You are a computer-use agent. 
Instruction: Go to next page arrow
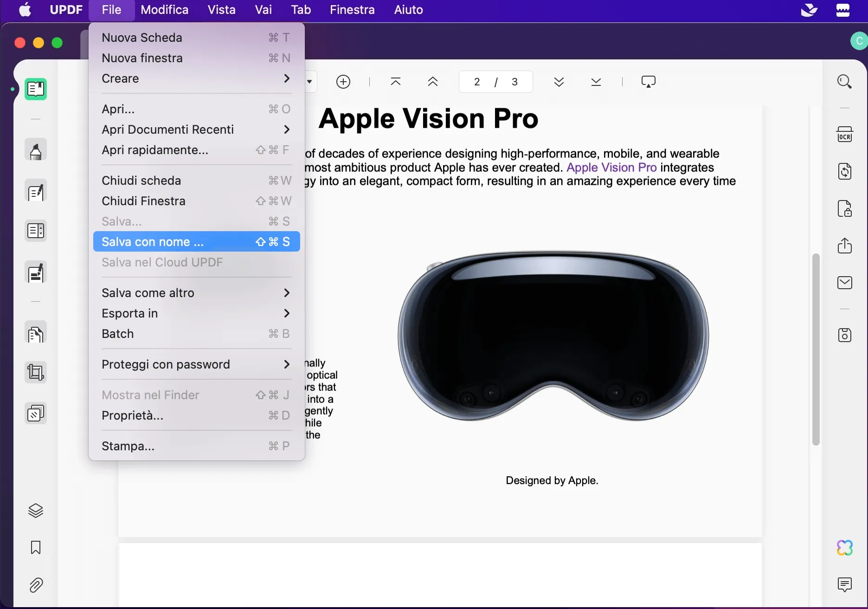click(559, 82)
